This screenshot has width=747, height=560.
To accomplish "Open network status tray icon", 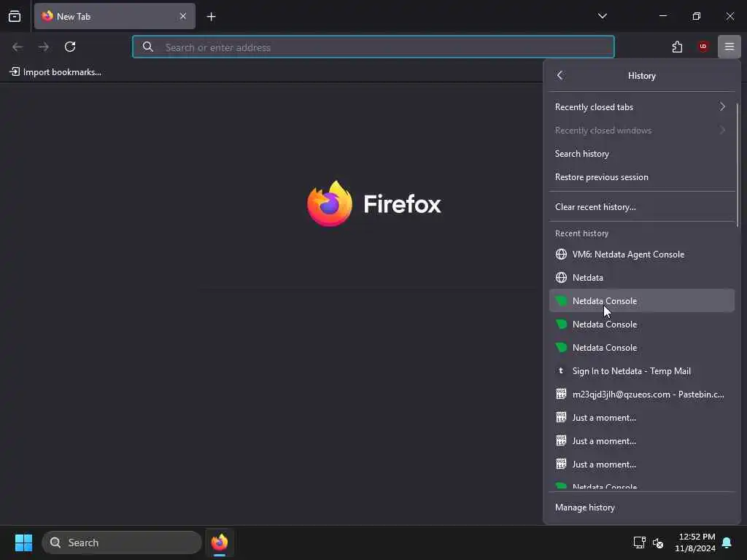I will [639, 542].
